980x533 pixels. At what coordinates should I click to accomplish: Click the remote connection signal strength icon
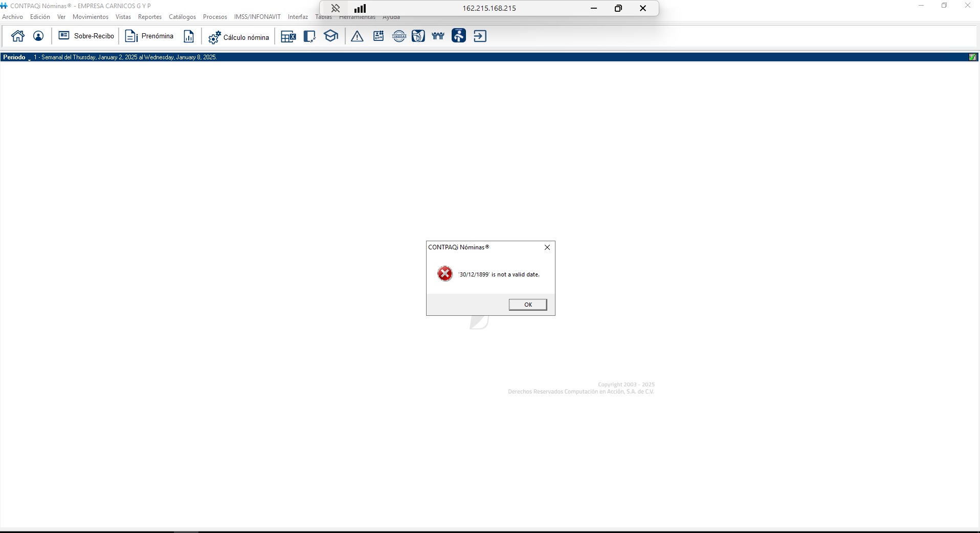coord(360,8)
